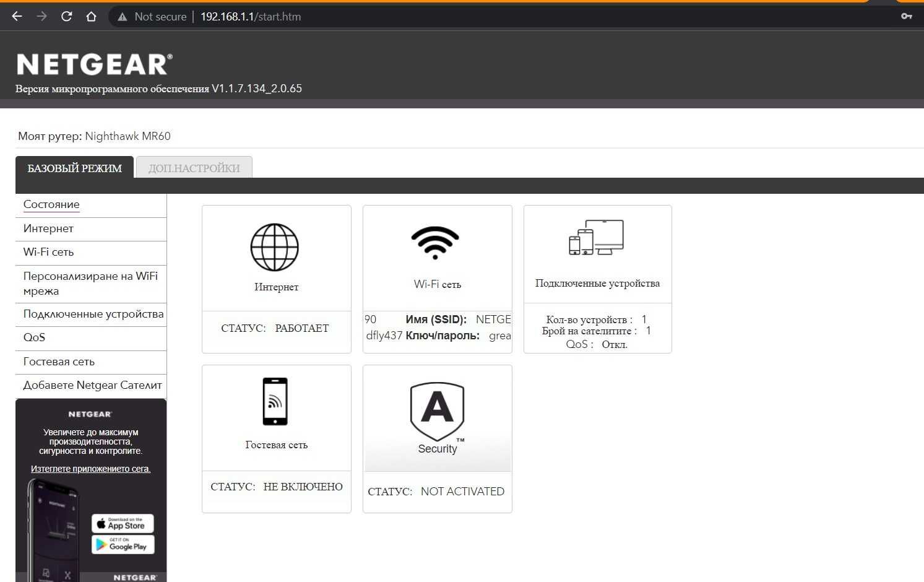Open saved passwords key icon
Image resolution: width=924 pixels, height=582 pixels.
click(907, 16)
